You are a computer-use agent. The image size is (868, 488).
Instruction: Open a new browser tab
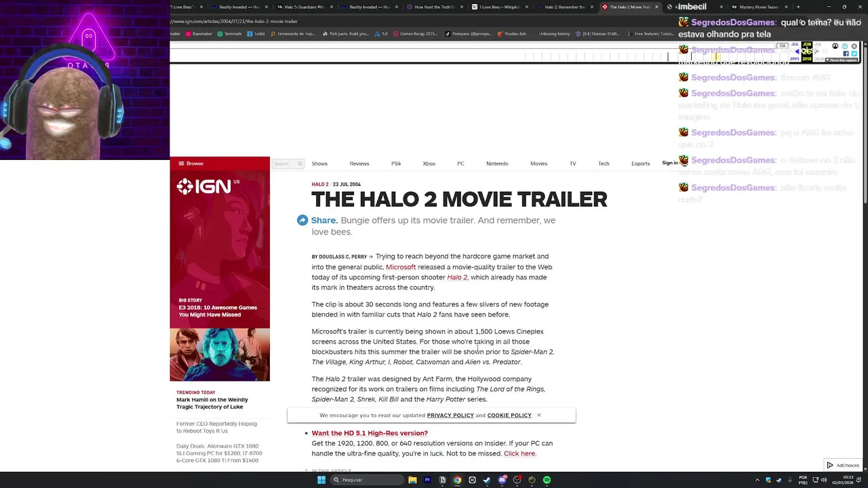798,7
